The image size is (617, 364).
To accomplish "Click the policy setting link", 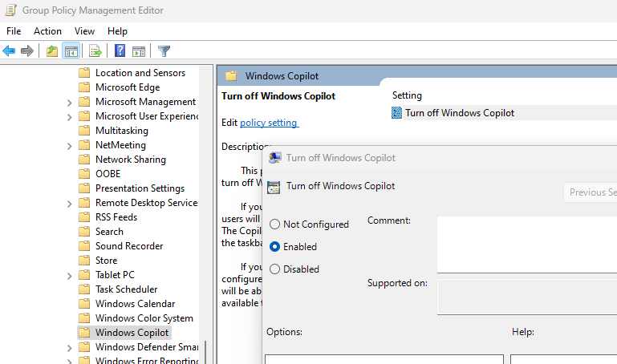I will point(269,123).
